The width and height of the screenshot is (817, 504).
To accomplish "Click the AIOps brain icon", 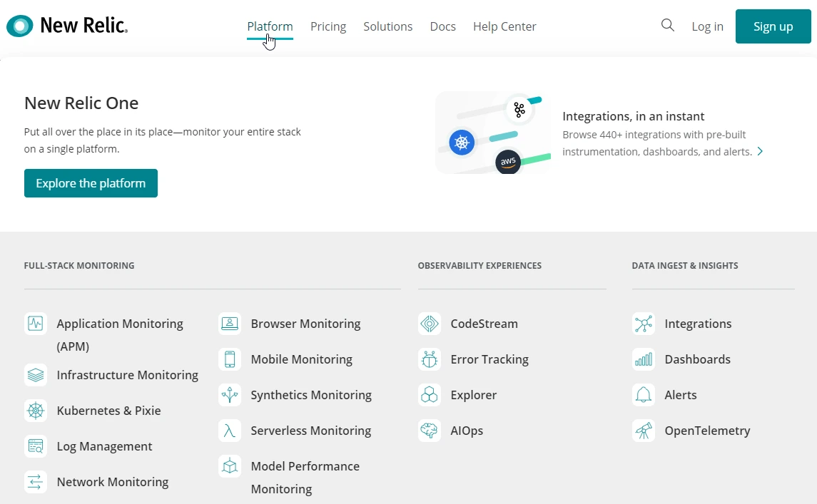I will click(x=430, y=431).
